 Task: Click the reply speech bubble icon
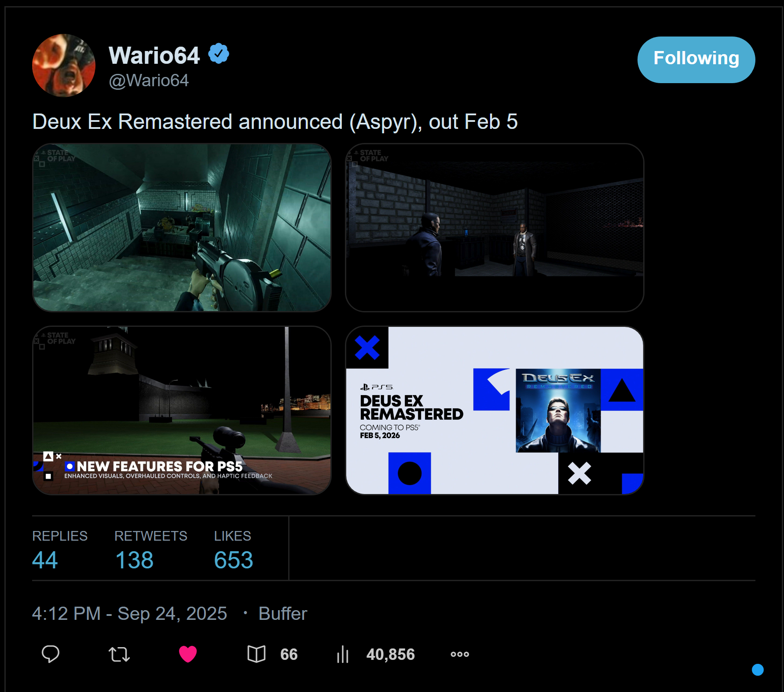click(x=51, y=654)
